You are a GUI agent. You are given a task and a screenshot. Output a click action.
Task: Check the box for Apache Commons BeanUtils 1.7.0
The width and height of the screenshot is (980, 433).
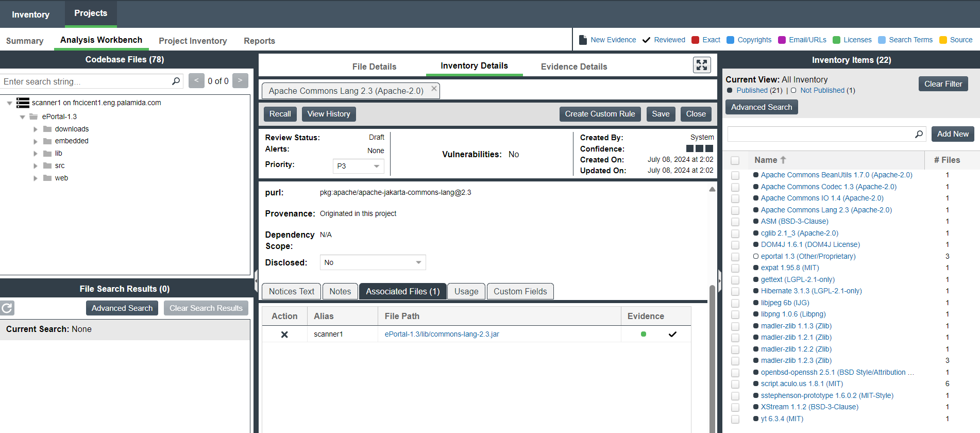pyautogui.click(x=735, y=175)
